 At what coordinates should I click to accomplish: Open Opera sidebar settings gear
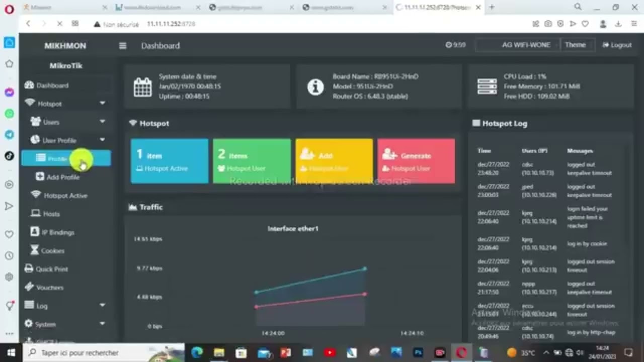coord(9,277)
